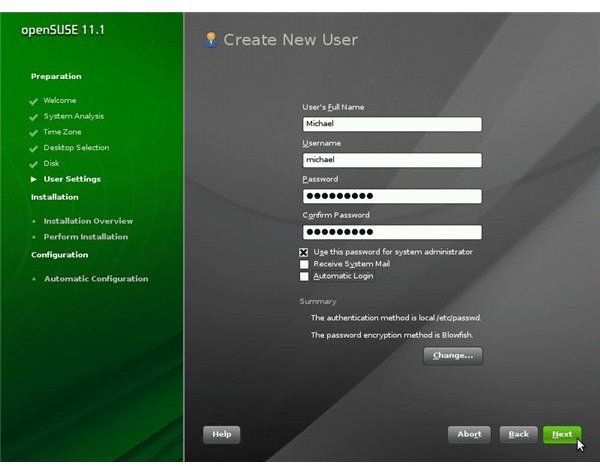Enable Receive System Mail checkbox
Viewport: 600px width, 466px height.
[304, 264]
